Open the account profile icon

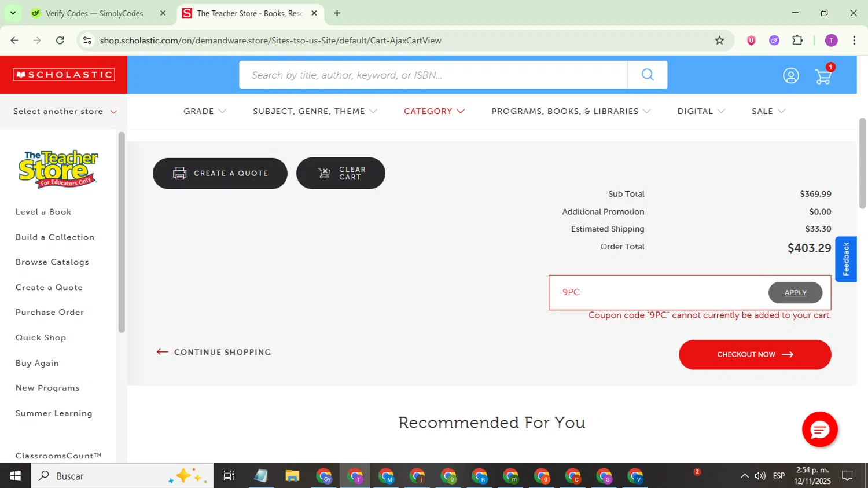790,76
